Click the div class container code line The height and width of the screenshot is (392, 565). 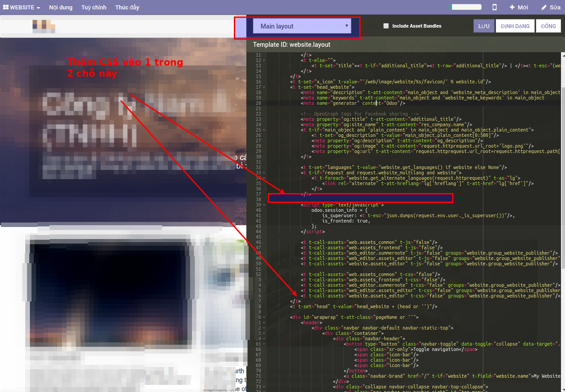point(353,333)
